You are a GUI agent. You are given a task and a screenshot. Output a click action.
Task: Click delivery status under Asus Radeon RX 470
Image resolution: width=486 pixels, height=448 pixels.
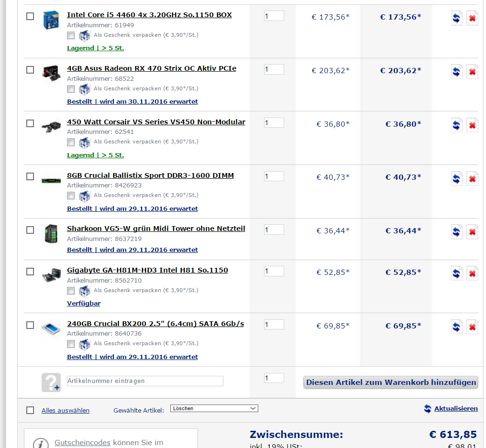(133, 102)
